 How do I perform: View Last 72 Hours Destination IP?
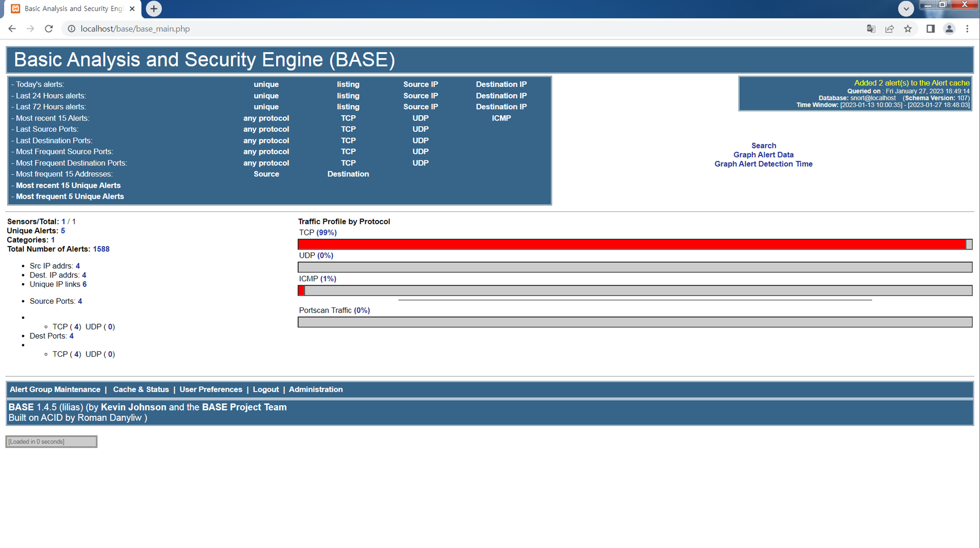tap(501, 107)
